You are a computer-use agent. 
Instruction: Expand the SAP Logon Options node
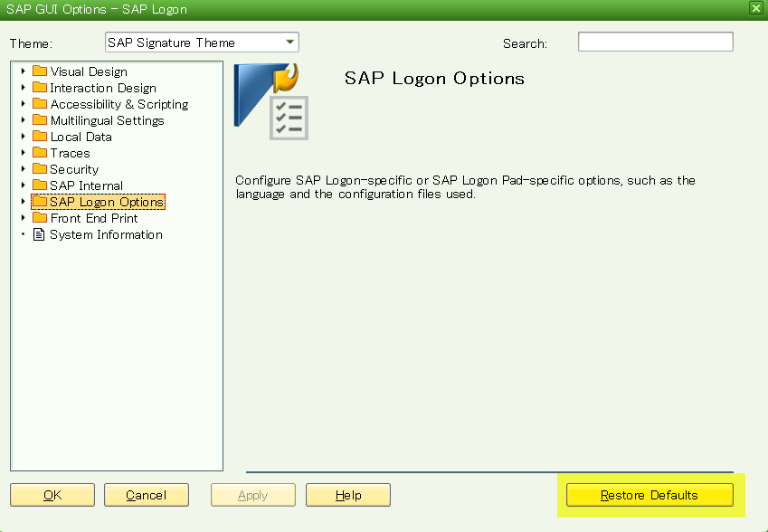pyautogui.click(x=23, y=202)
